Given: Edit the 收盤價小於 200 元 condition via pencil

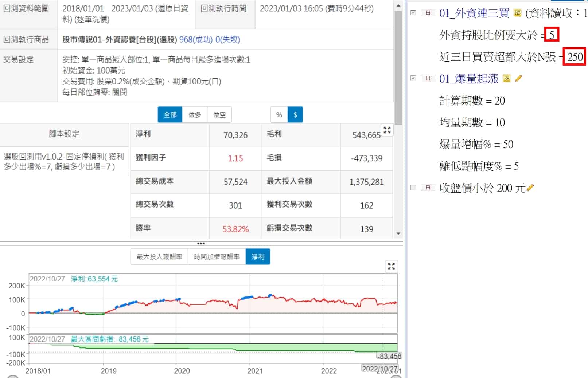Looking at the screenshot, I should tap(530, 188).
